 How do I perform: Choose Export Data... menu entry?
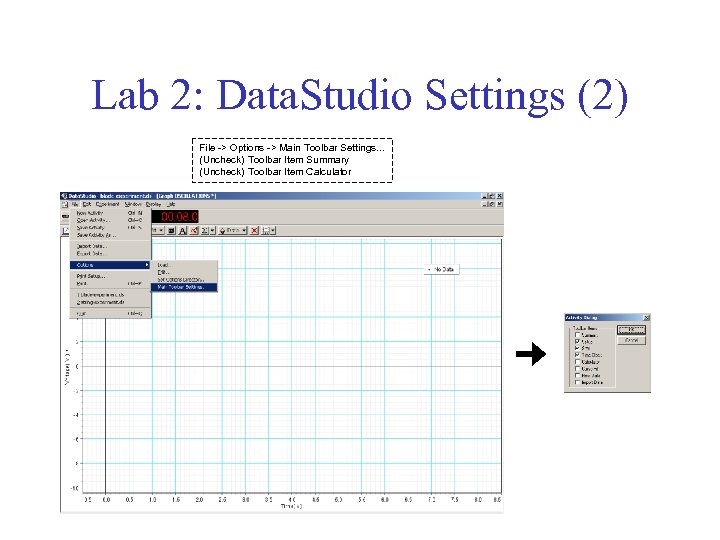click(110, 253)
